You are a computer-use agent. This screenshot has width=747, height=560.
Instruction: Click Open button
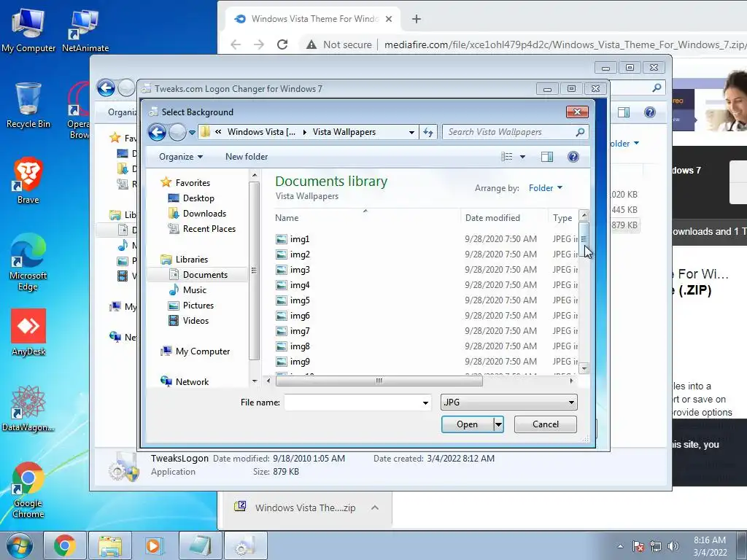coord(467,424)
